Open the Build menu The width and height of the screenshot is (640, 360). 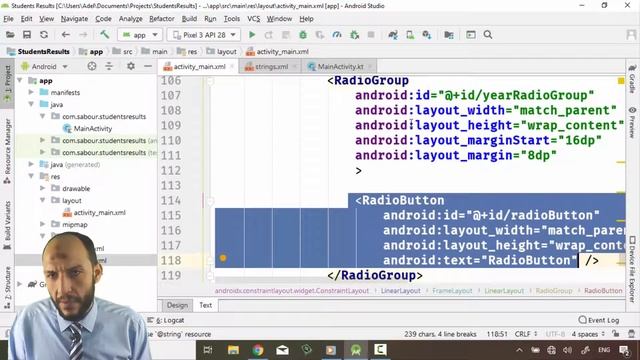click(189, 19)
